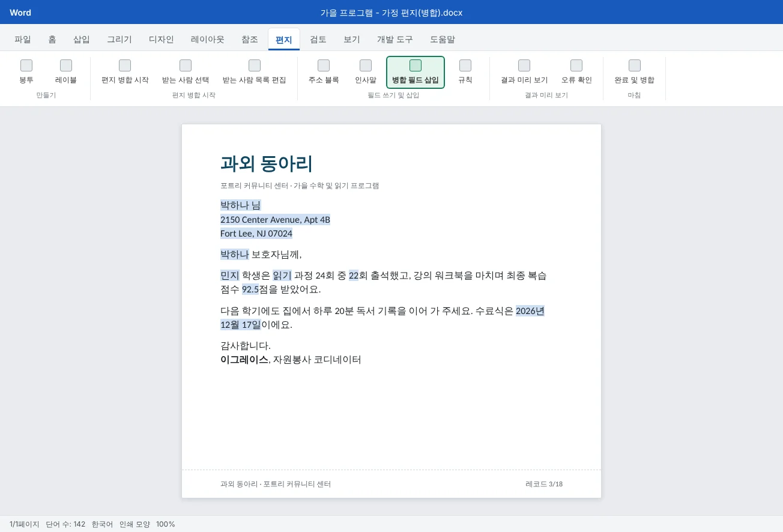Click the word count 단어 수: 142
Screen dimensions: 783x532
coord(66,524)
